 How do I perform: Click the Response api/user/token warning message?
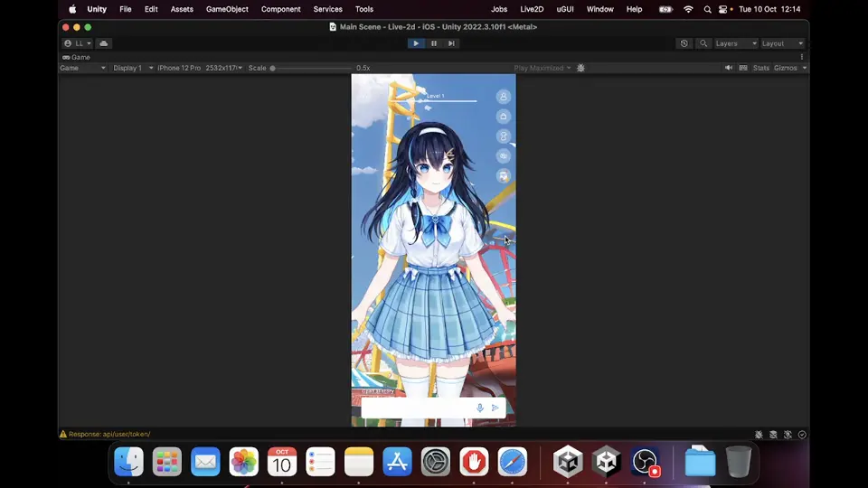coord(105,435)
